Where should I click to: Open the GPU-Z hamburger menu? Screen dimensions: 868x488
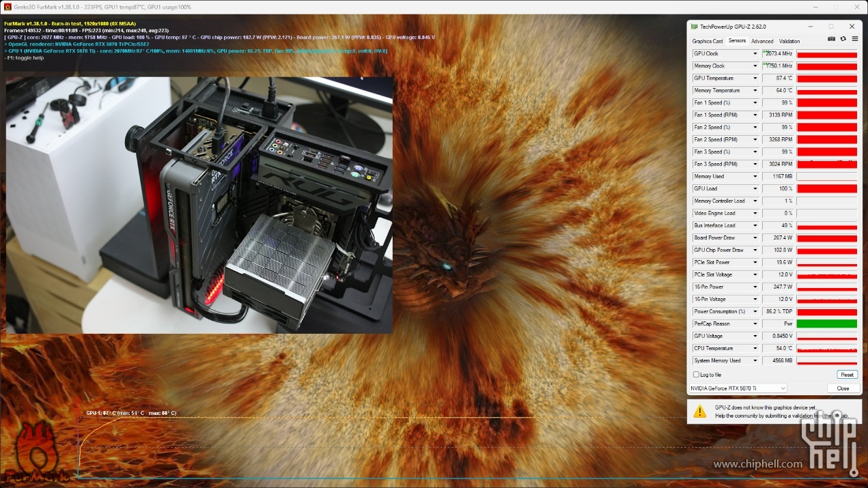coord(854,39)
